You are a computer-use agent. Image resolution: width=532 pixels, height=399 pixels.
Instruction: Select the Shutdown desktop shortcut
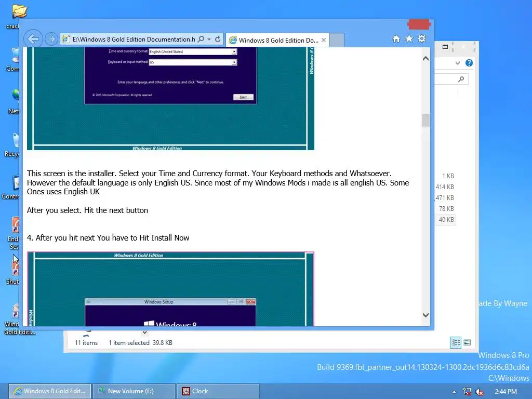pyautogui.click(x=15, y=268)
